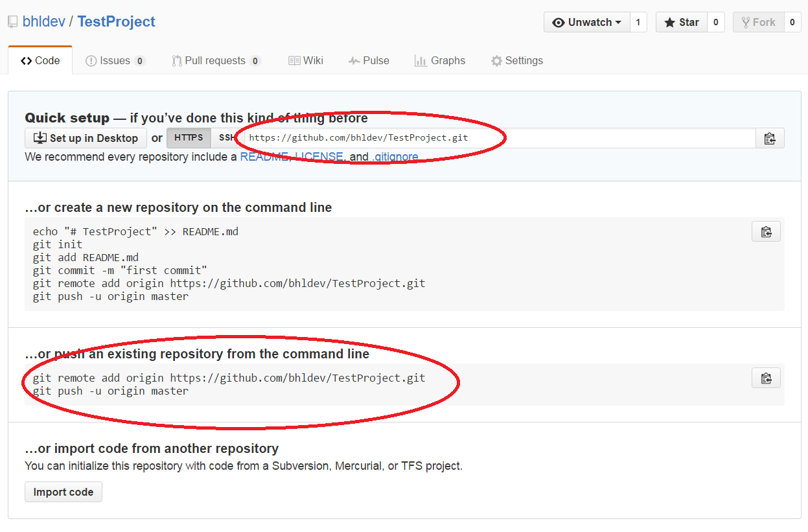
Task: Select the HTTPS protocol option
Action: (189, 137)
